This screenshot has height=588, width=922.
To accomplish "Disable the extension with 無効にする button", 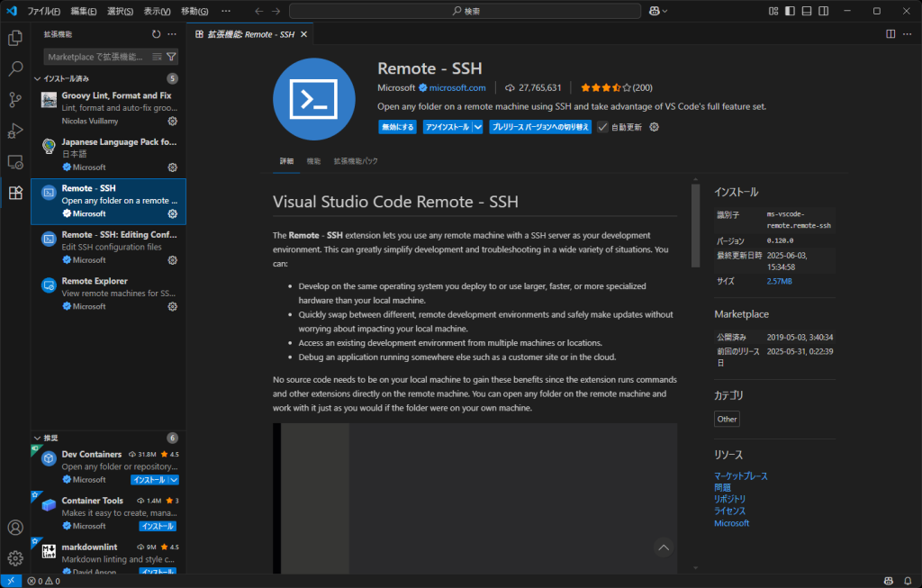I will click(397, 127).
